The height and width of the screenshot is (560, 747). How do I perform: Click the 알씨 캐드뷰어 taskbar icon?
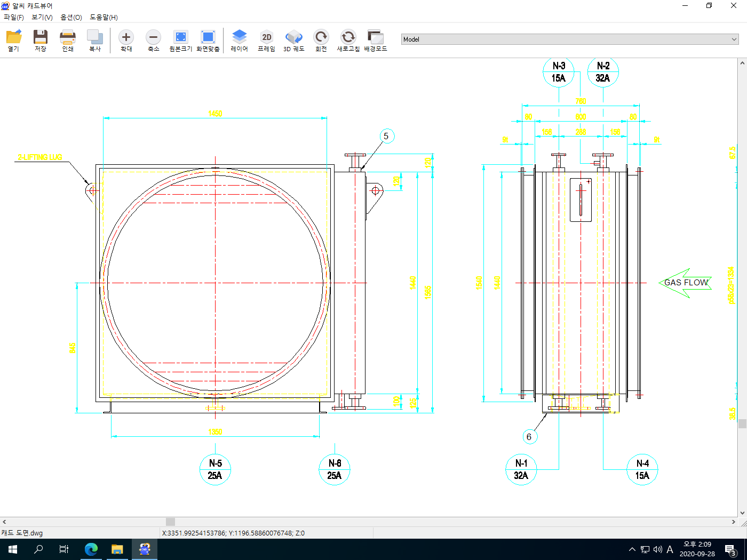(145, 549)
